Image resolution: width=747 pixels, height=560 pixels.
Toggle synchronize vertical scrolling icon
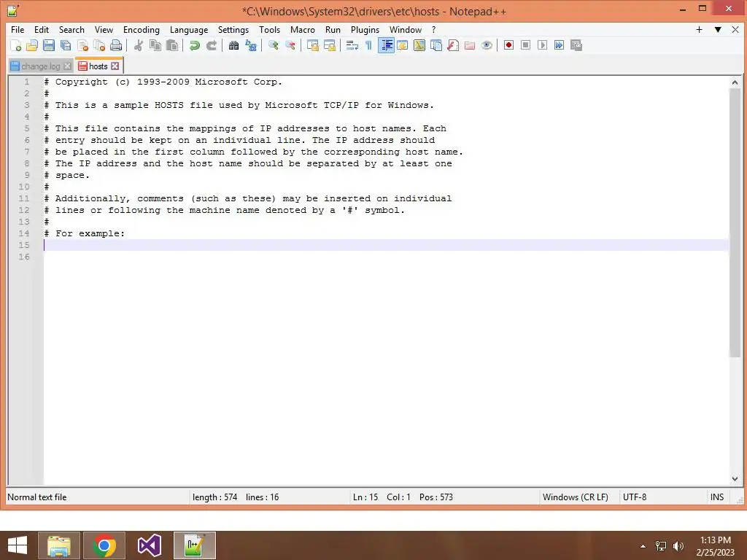[x=312, y=45]
